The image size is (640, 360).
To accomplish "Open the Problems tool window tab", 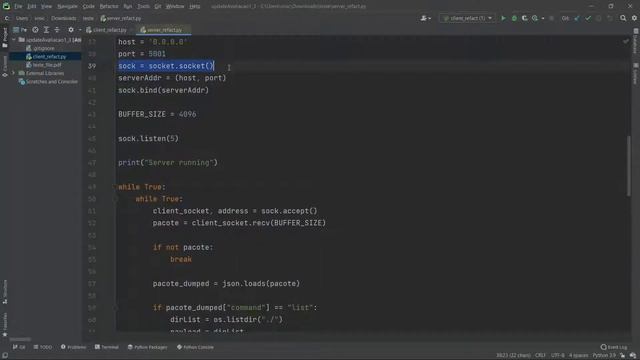I will [73, 347].
